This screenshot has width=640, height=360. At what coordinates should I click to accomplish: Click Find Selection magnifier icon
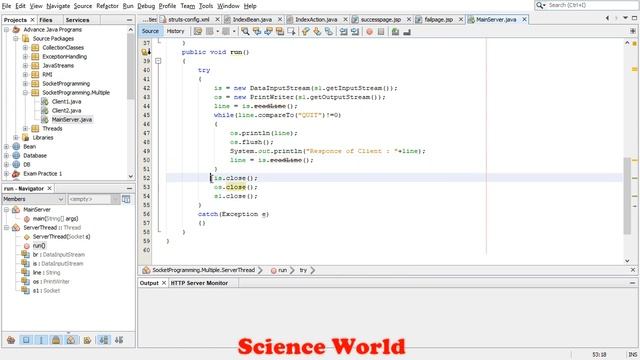point(245,31)
